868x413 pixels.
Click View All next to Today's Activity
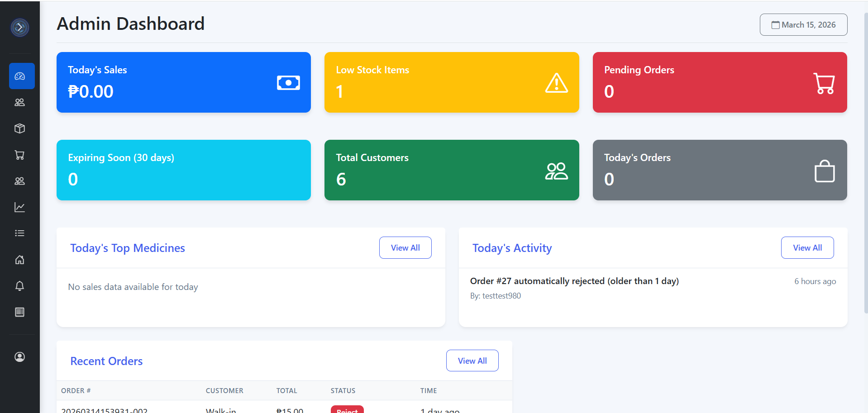coord(807,247)
